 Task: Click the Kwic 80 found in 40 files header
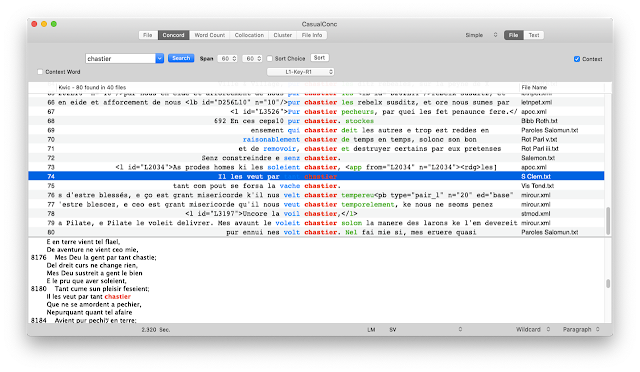pyautogui.click(x=92, y=87)
